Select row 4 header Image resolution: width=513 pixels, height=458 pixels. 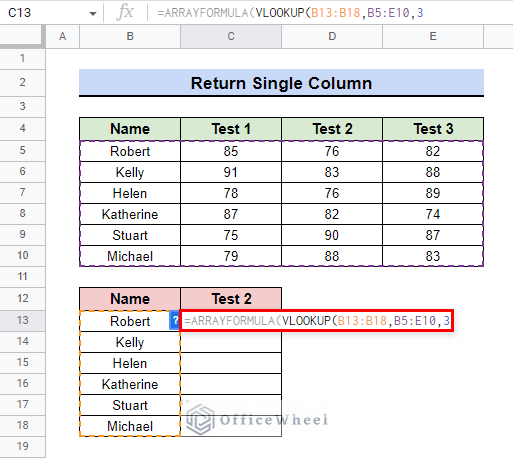[22, 128]
